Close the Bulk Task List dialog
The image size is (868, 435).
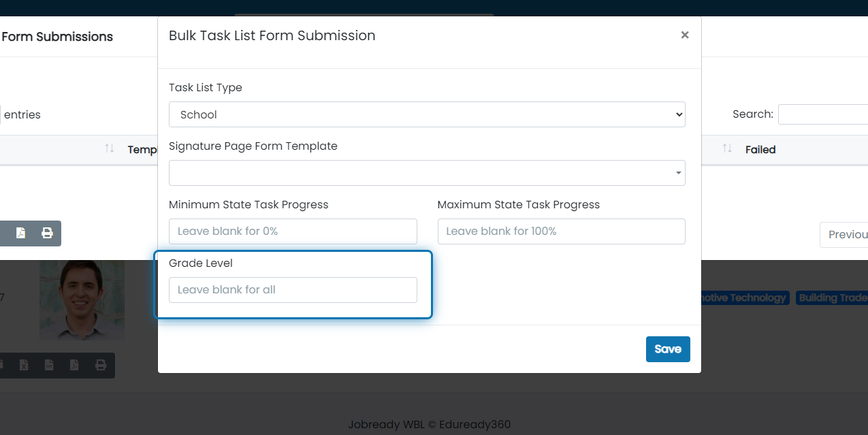click(x=685, y=35)
